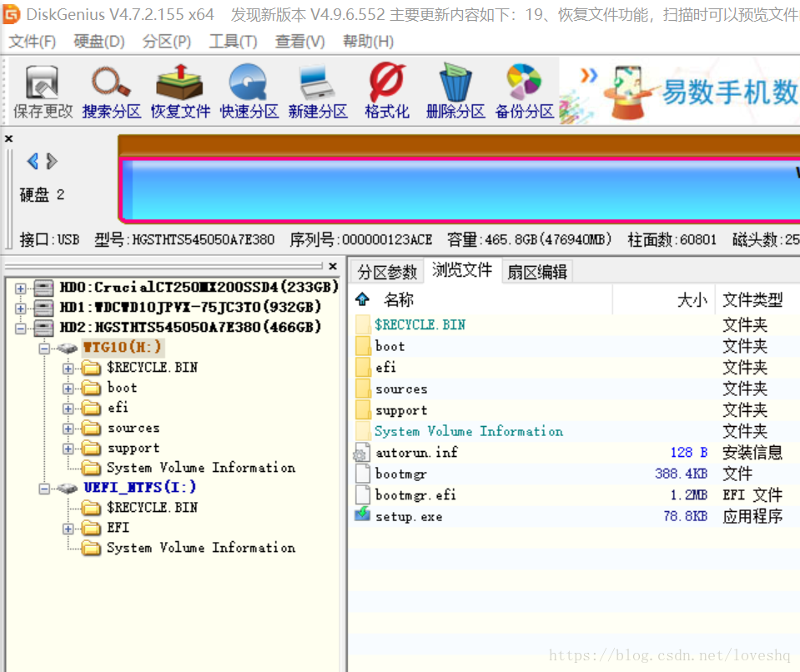Create a New Partition (新建分区)
800x672 pixels.
coord(318,91)
